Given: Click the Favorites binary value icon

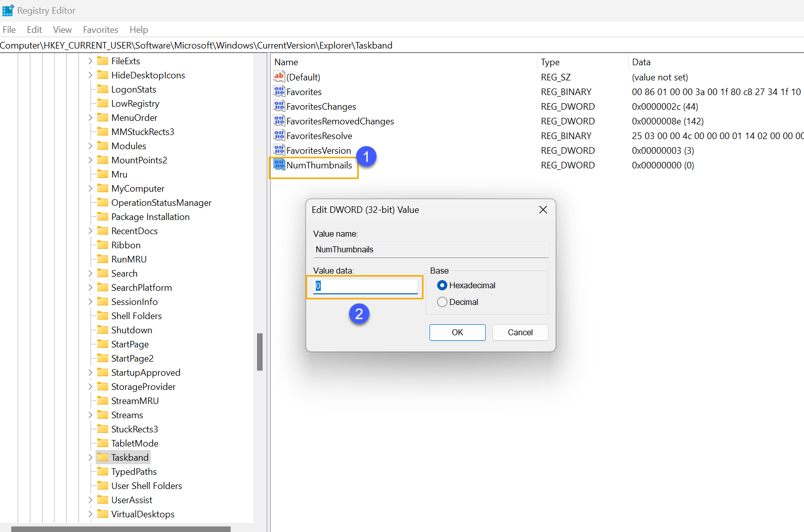Looking at the screenshot, I should [x=279, y=92].
